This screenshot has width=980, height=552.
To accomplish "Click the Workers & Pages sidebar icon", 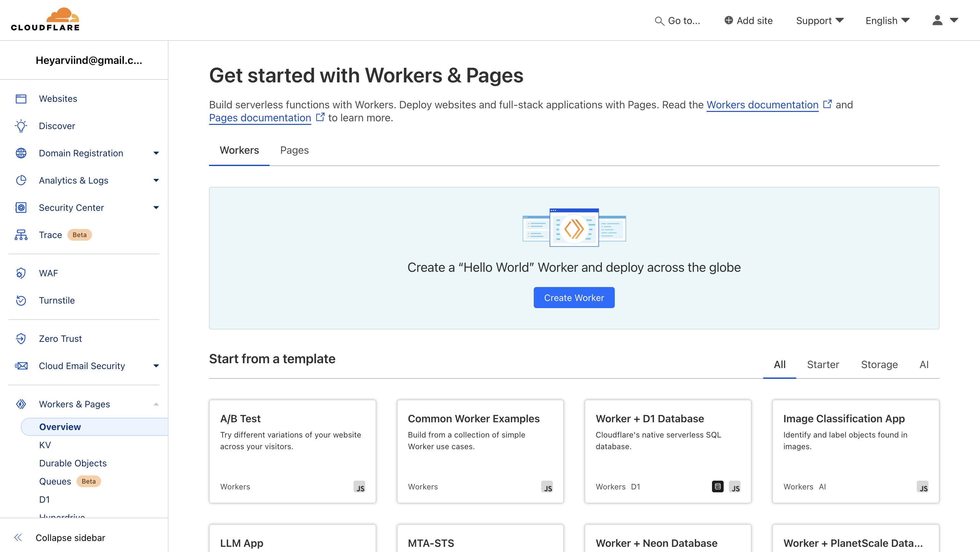I will (21, 404).
